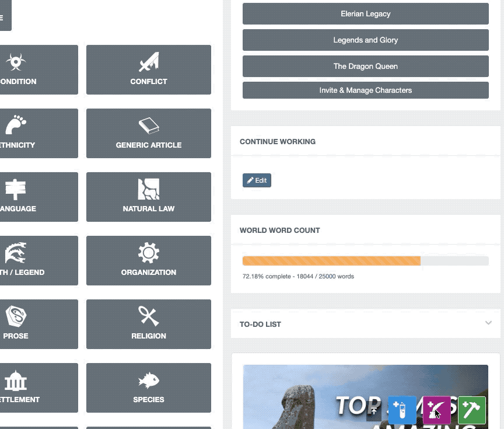This screenshot has height=429, width=504.
Task: Pick the Myth / Legend hydra template
Action: 39,261
